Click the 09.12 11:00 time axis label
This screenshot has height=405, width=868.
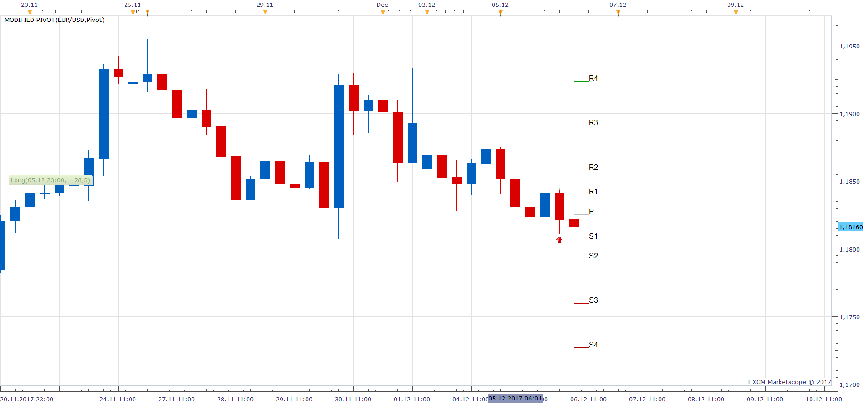[x=765, y=400]
